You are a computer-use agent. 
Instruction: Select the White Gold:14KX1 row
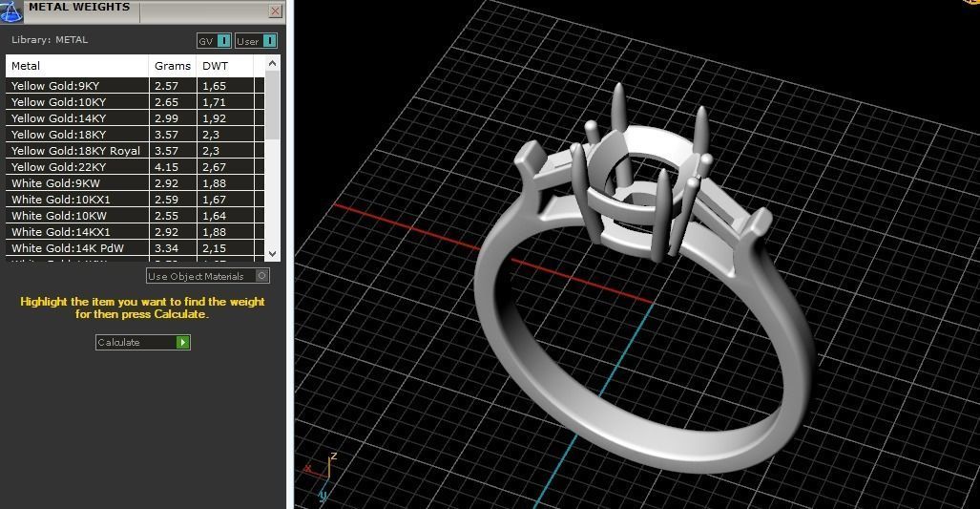[135, 232]
